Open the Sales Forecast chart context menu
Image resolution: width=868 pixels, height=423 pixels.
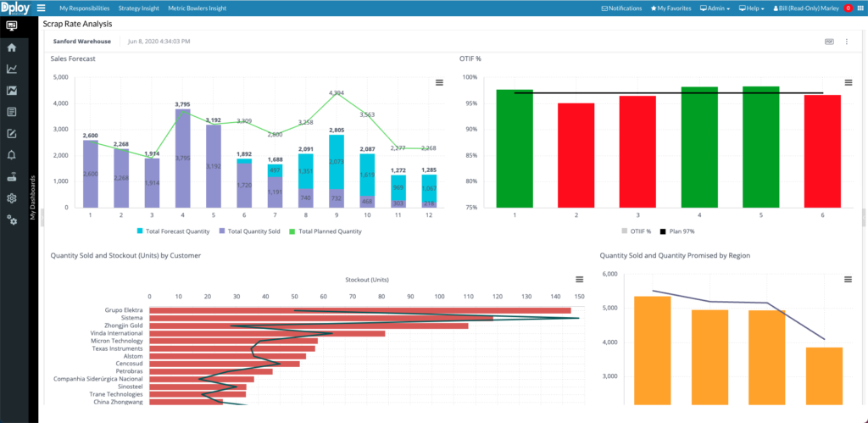point(439,82)
